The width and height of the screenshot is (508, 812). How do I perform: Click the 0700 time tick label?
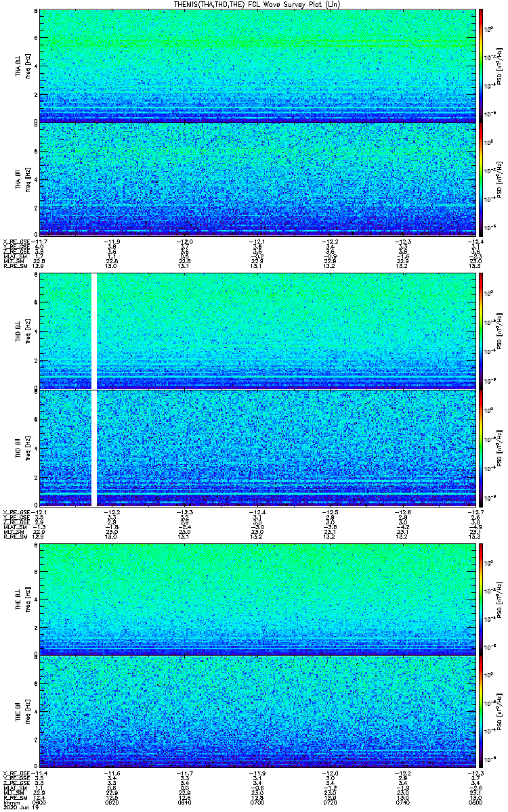(x=257, y=801)
